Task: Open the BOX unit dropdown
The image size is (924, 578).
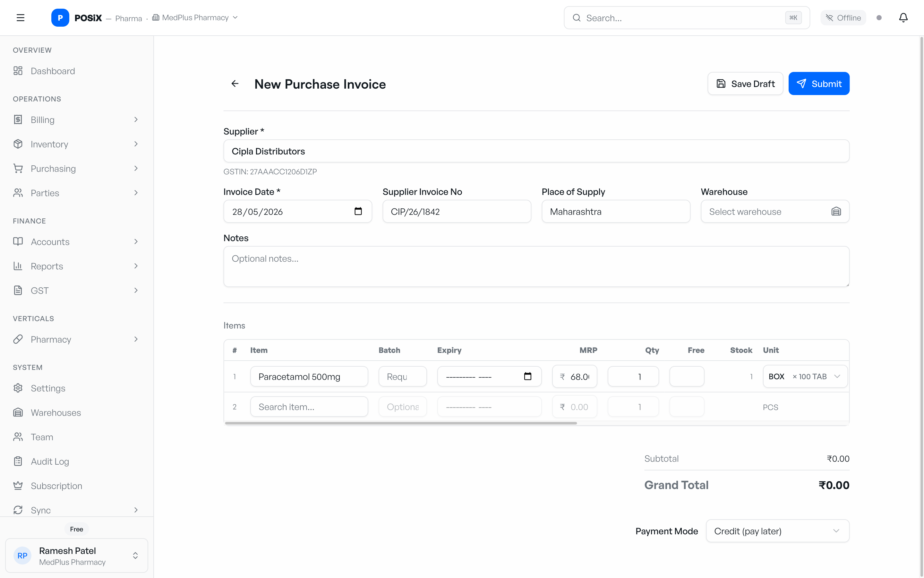Action: tap(805, 377)
